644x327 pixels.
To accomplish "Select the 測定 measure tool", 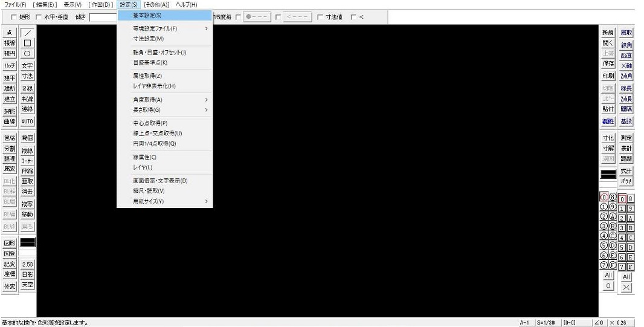I will (x=626, y=138).
